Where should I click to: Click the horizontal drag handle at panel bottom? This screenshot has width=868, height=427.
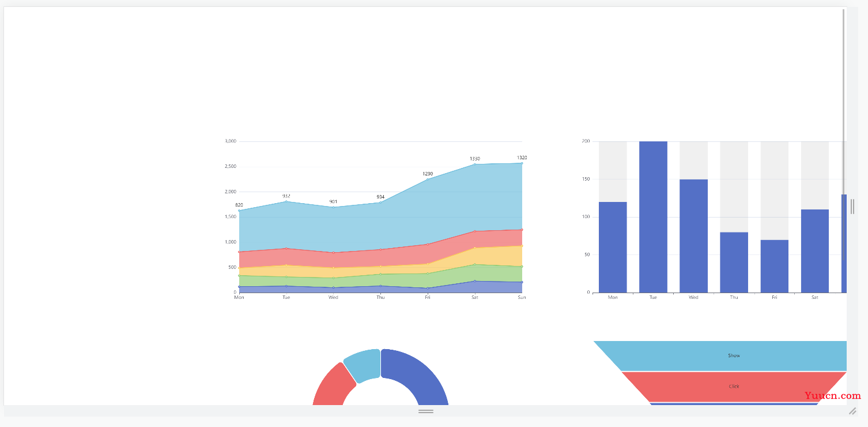pyautogui.click(x=426, y=411)
